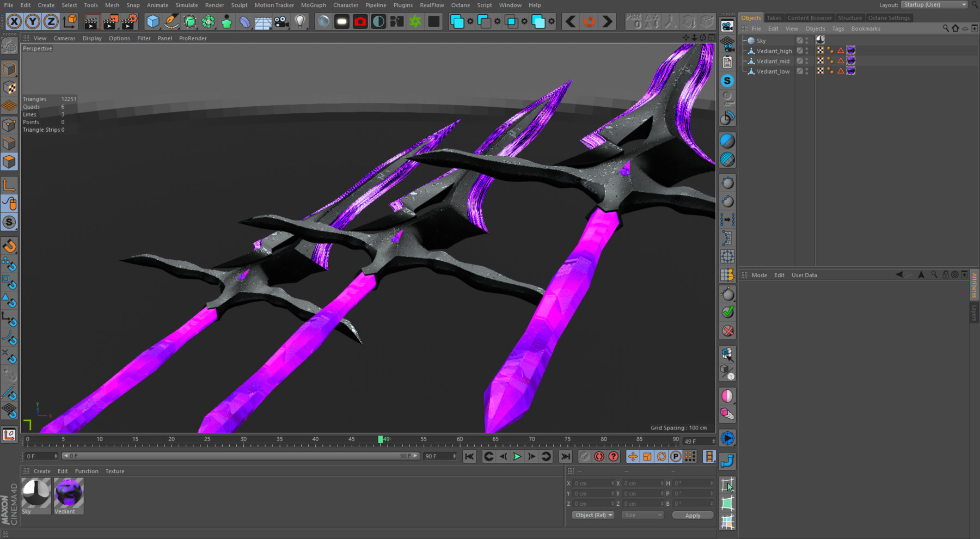
Task: Click Vediant_low purple material tag
Action: 851,71
